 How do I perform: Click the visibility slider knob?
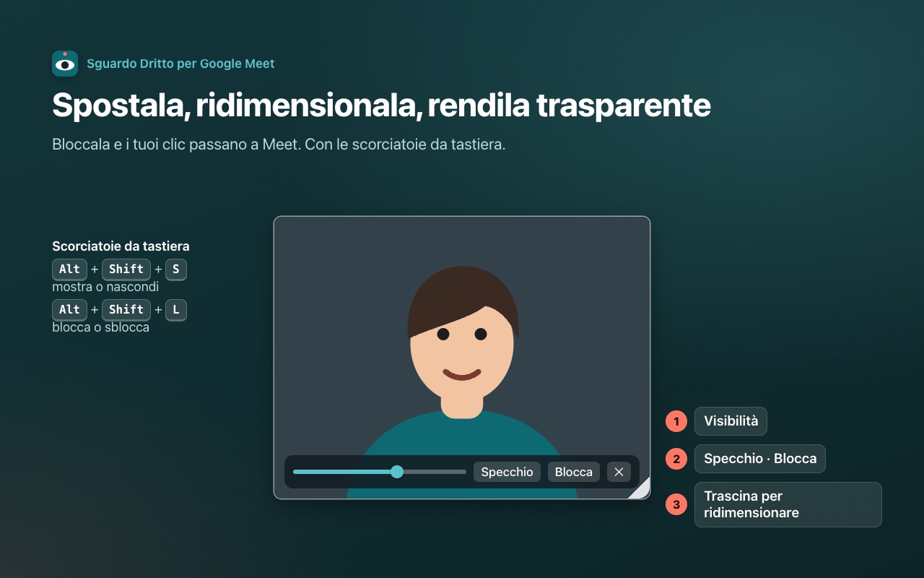coord(397,472)
